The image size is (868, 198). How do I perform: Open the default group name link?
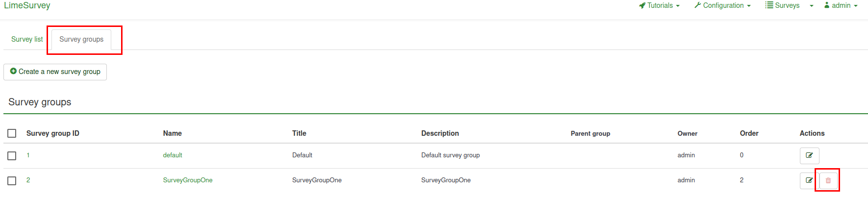tap(173, 155)
